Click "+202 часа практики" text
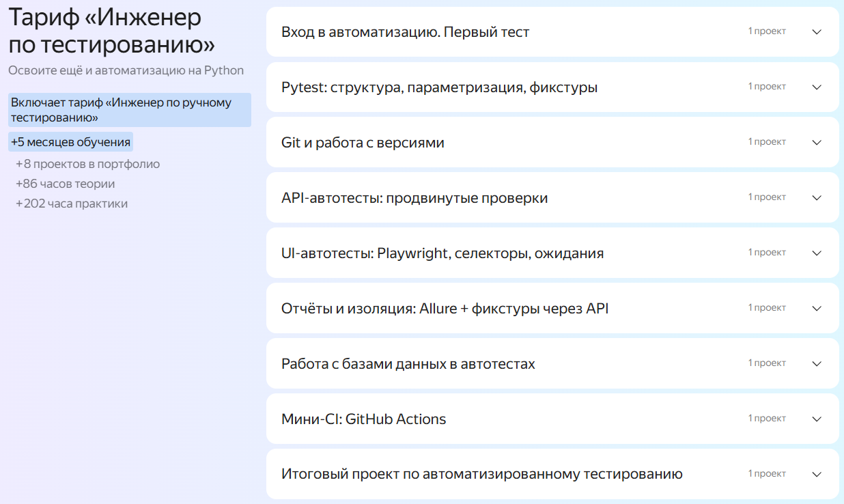 coord(71,204)
